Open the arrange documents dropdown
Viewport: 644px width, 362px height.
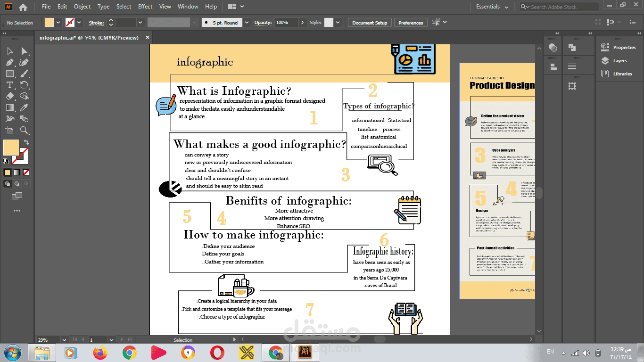pyautogui.click(x=236, y=7)
